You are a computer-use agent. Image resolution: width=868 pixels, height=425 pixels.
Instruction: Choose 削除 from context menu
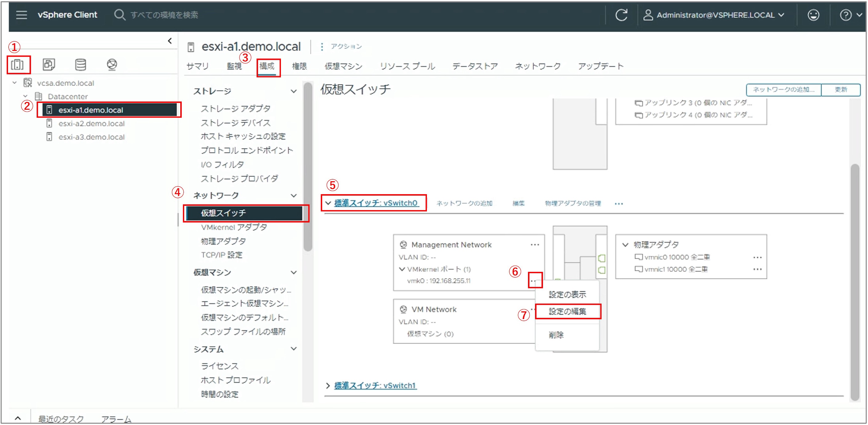click(x=556, y=335)
